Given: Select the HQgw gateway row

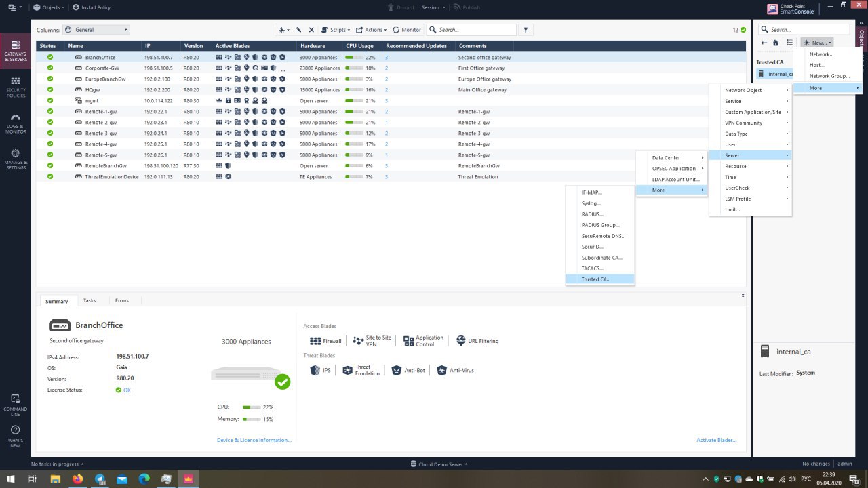Looking at the screenshot, I should click(391, 90).
